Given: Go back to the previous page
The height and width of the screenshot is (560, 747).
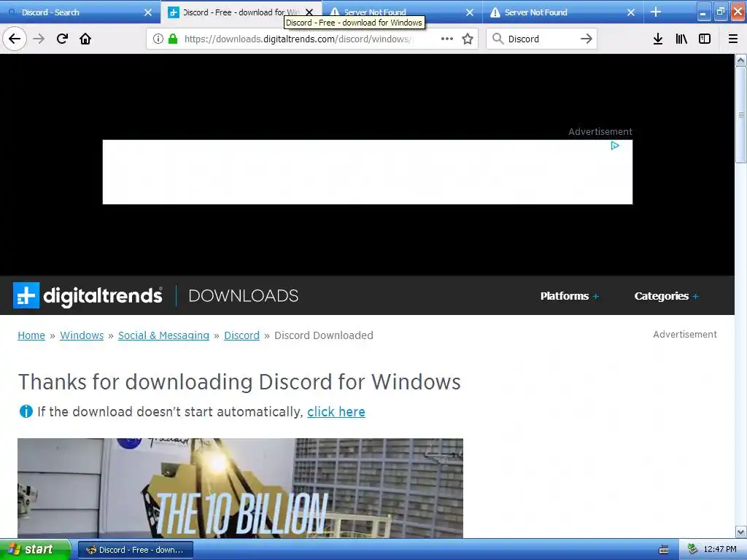Looking at the screenshot, I should point(15,39).
